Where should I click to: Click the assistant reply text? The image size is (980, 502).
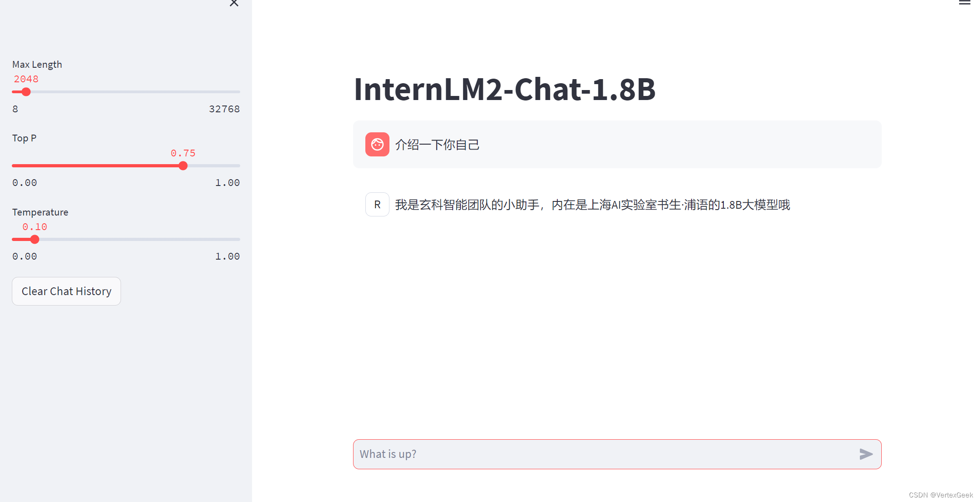tap(592, 205)
